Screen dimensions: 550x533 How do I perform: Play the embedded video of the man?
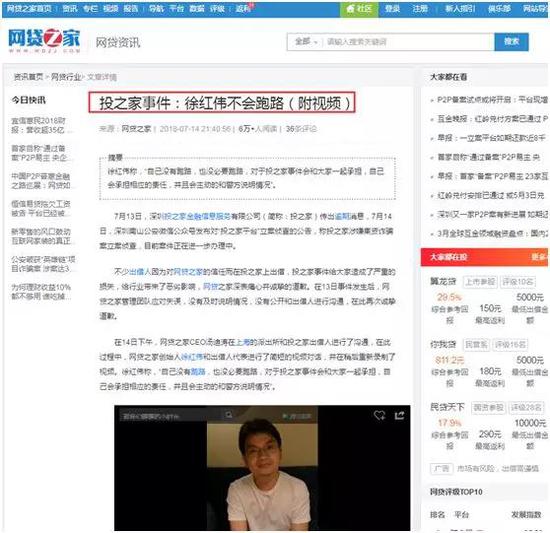point(262,468)
